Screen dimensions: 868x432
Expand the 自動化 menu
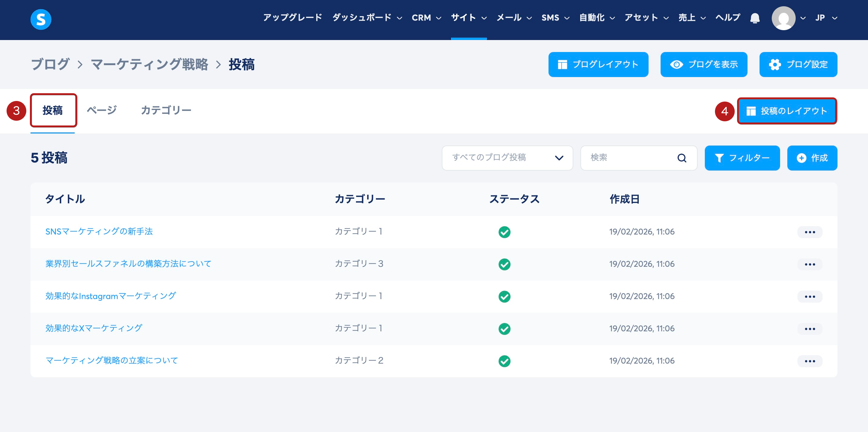(x=597, y=18)
